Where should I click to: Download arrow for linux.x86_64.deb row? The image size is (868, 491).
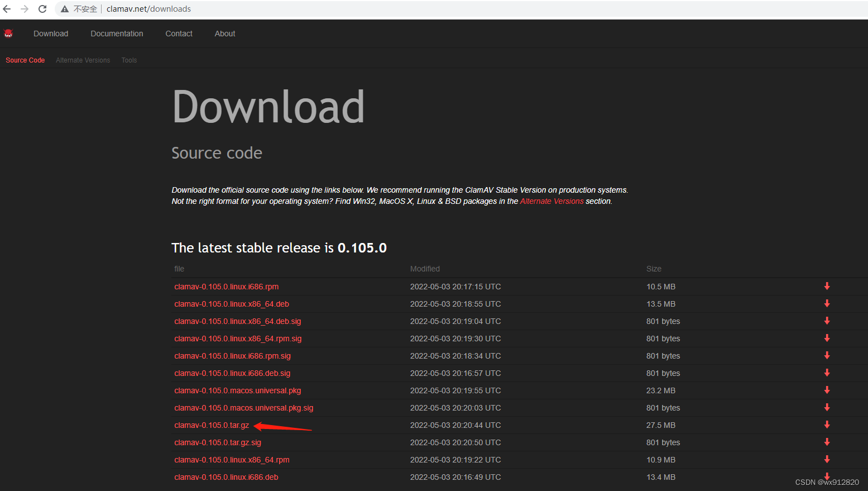pos(827,304)
